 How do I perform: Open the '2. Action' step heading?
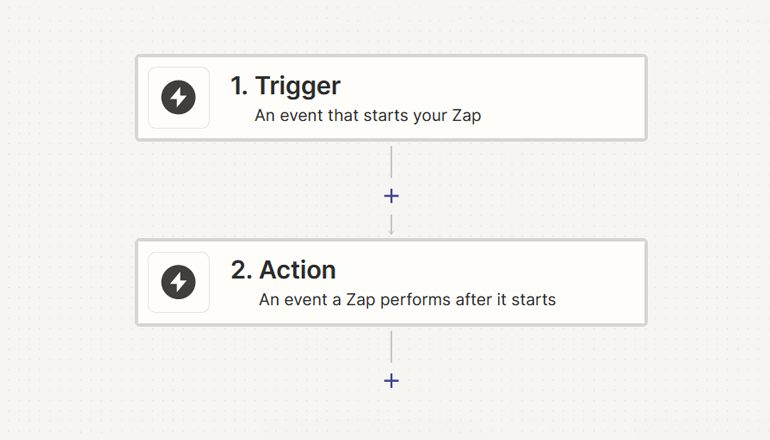[283, 270]
